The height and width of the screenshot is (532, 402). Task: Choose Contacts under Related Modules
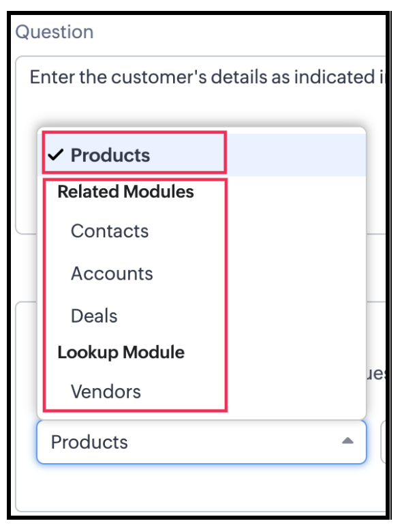pyautogui.click(x=110, y=231)
